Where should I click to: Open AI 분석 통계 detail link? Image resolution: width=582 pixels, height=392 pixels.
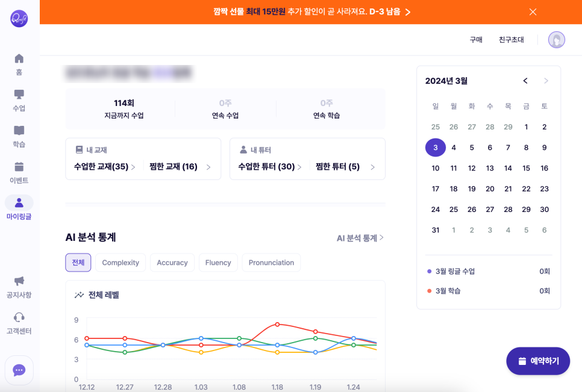click(x=360, y=238)
